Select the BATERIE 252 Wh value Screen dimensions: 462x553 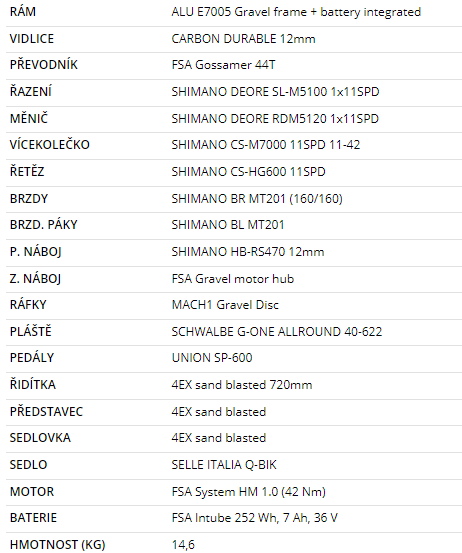click(x=254, y=518)
